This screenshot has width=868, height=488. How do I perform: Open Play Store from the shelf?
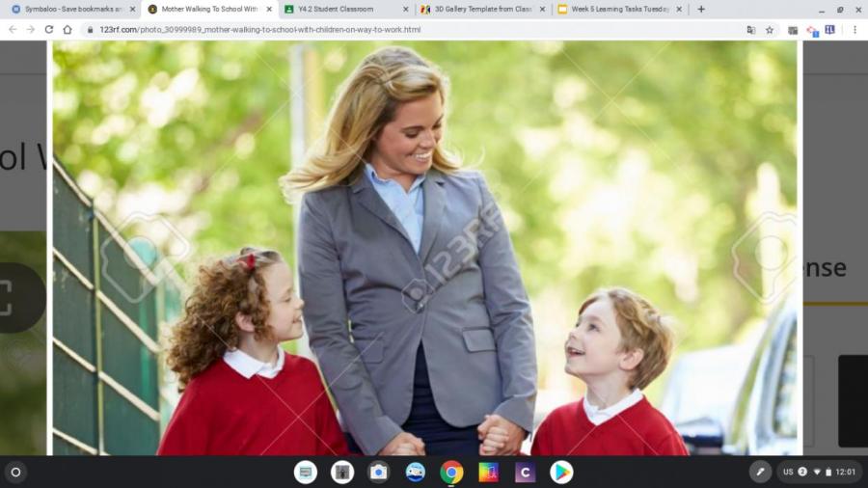[x=561, y=472]
